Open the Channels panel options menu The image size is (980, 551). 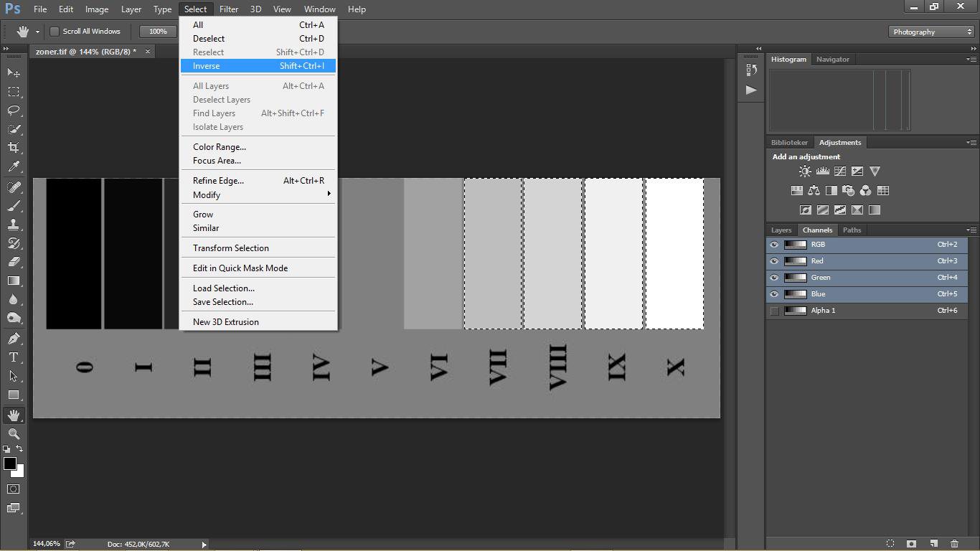(x=971, y=230)
